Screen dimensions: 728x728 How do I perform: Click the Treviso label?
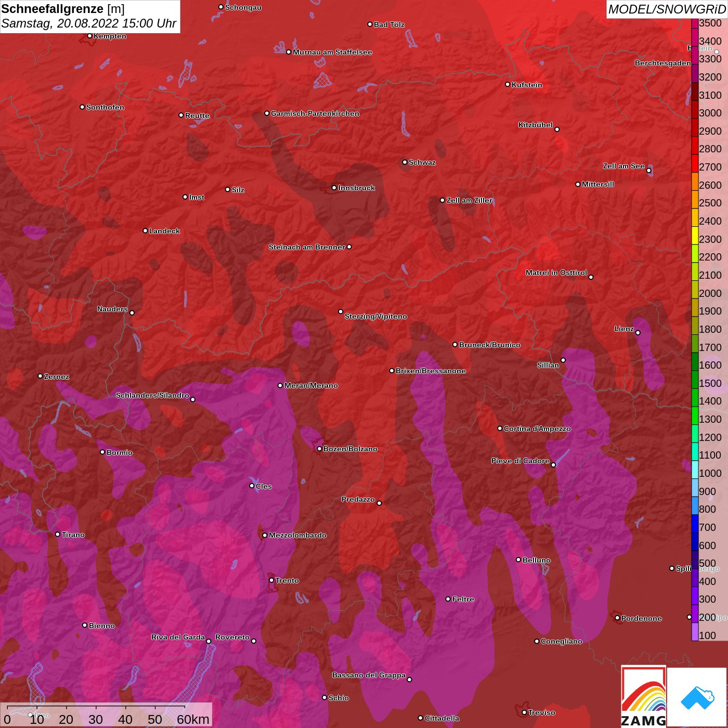(542, 712)
